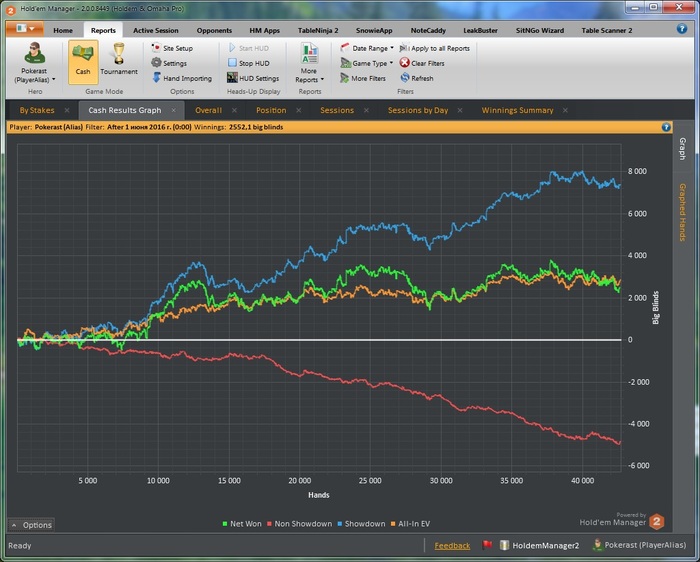Viewport: 700px width, 562px height.
Task: Open the Feedback link
Action: pyautogui.click(x=452, y=545)
